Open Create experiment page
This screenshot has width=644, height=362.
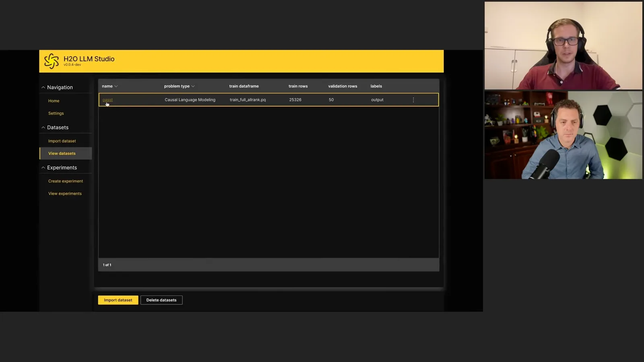point(66,181)
